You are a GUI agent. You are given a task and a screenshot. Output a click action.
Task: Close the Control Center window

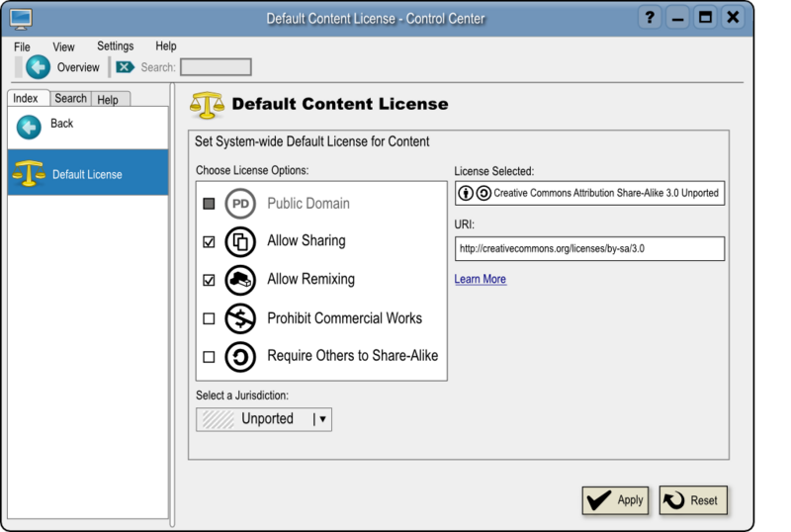pyautogui.click(x=733, y=18)
